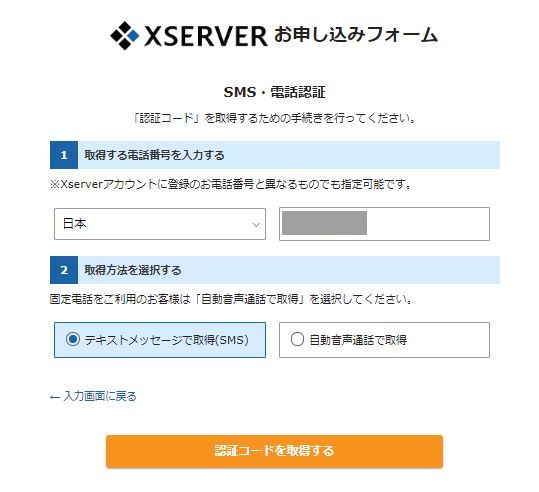Click the 日本 text in country selector
The height and width of the screenshot is (492, 539).
75,224
